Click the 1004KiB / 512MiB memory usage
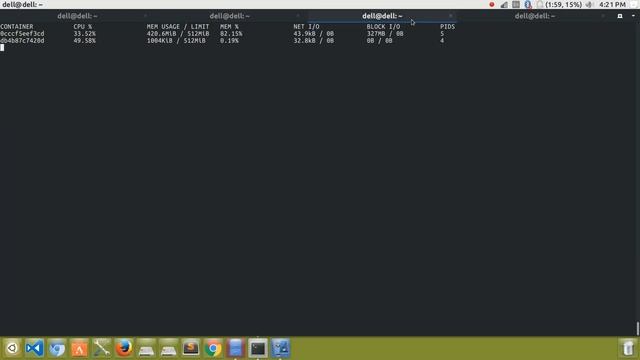 [176, 40]
